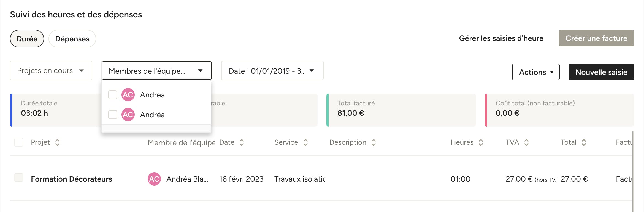Sort table by Projet column arrows
The image size is (644, 212).
coord(57,142)
